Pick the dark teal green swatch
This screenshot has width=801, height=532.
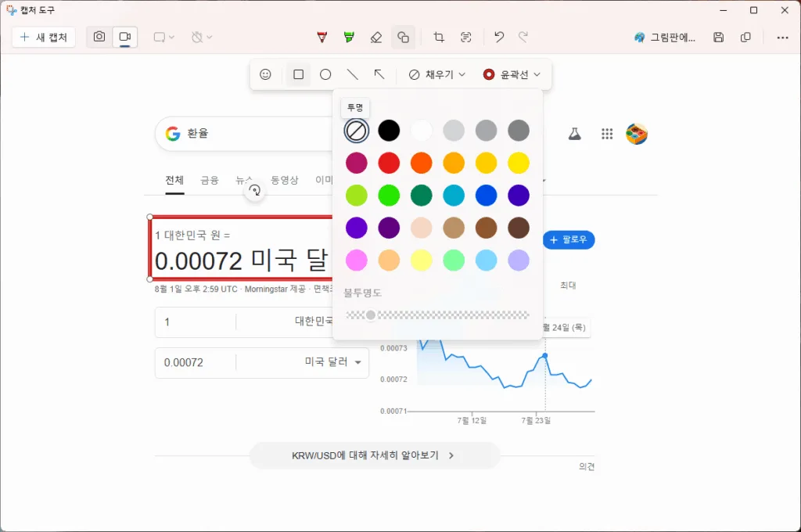[422, 196]
